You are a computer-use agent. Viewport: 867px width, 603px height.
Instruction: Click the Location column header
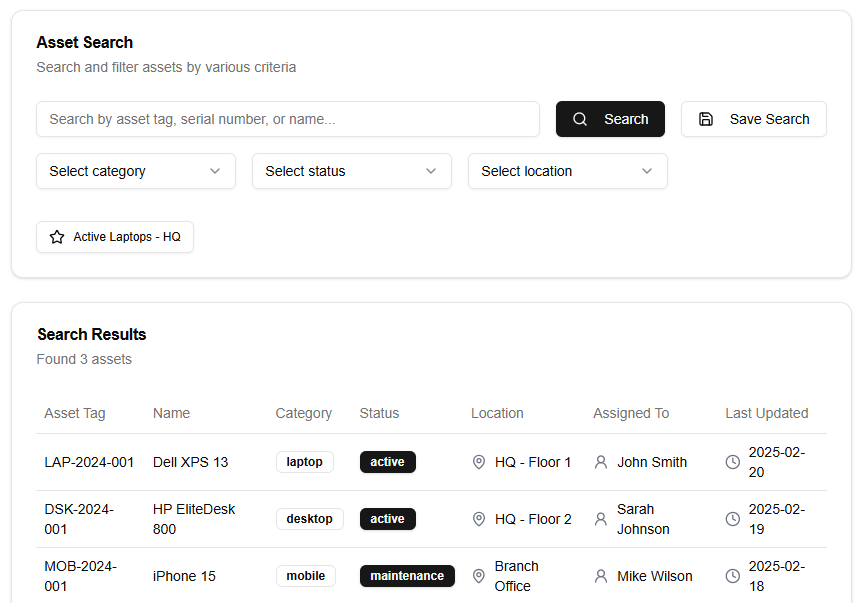497,413
